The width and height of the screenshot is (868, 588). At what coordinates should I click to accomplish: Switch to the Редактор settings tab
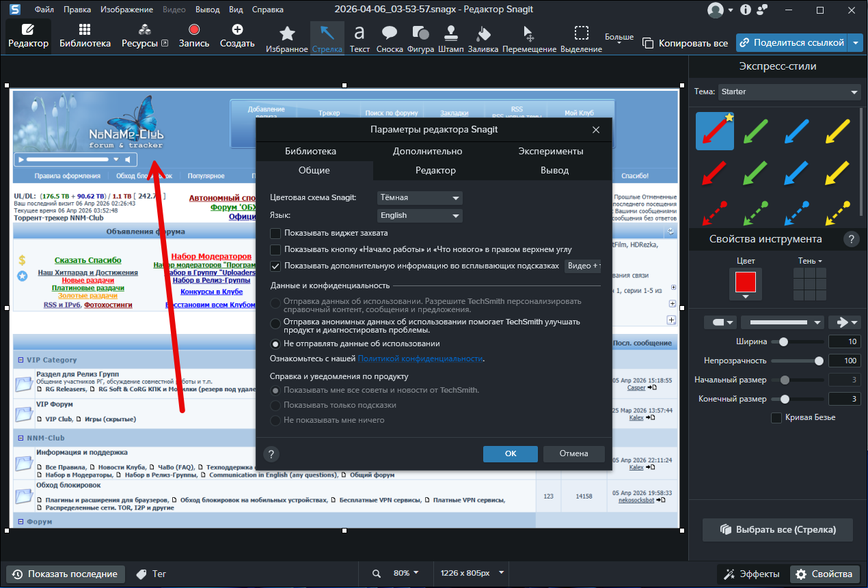pyautogui.click(x=435, y=171)
